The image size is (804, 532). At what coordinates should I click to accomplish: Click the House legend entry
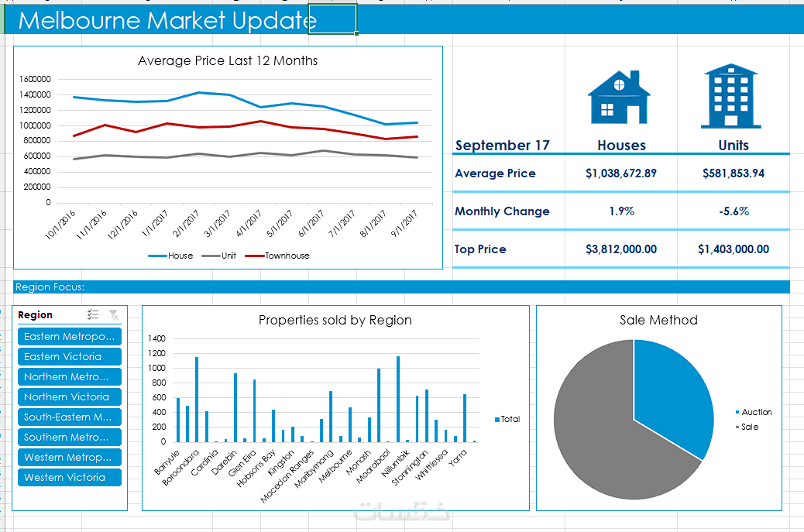point(170,256)
